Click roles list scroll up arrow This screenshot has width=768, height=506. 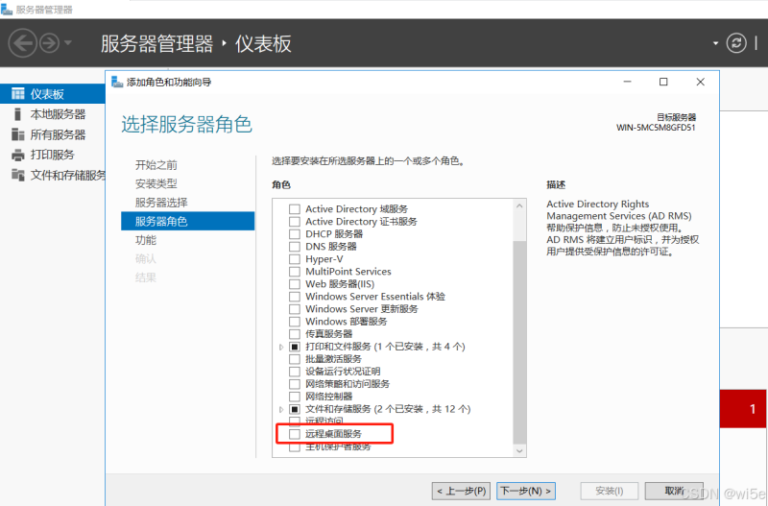(520, 206)
